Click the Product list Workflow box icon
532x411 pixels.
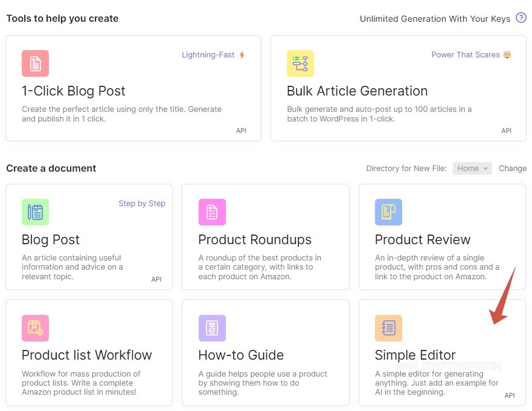(x=35, y=328)
